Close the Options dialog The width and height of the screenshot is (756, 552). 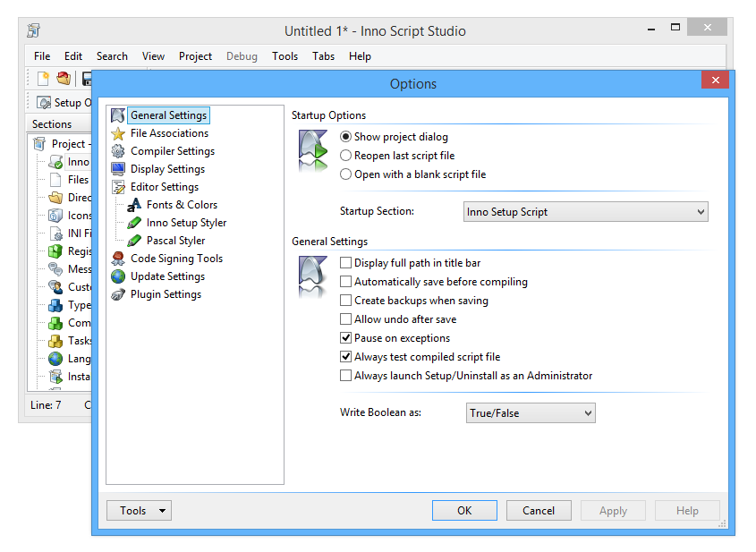tap(716, 80)
